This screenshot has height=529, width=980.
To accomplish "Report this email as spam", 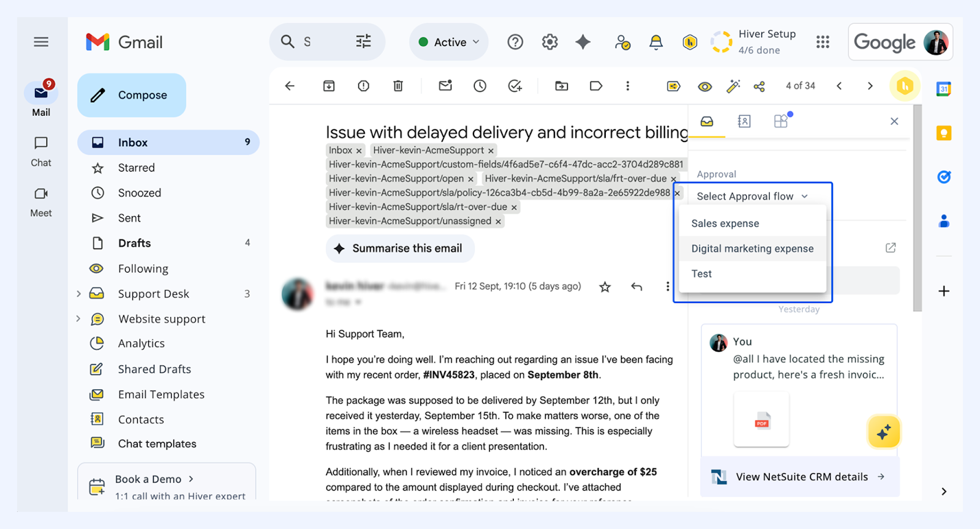I will coord(363,86).
